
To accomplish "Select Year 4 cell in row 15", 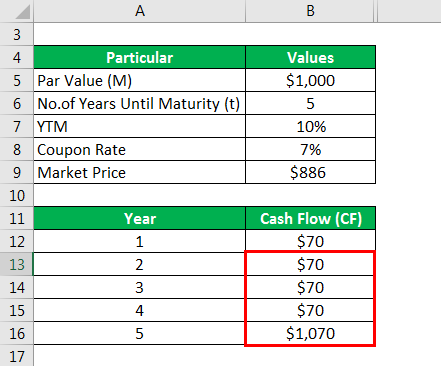I will click(x=140, y=310).
